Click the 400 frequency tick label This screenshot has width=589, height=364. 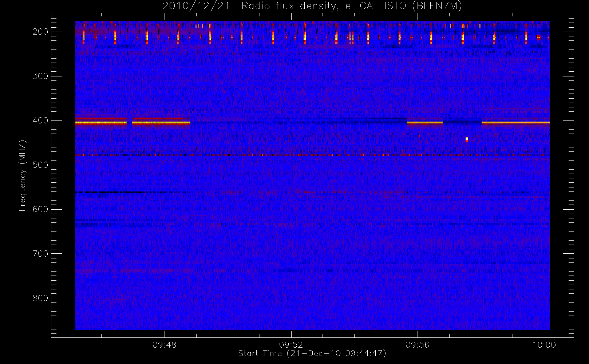[40, 120]
